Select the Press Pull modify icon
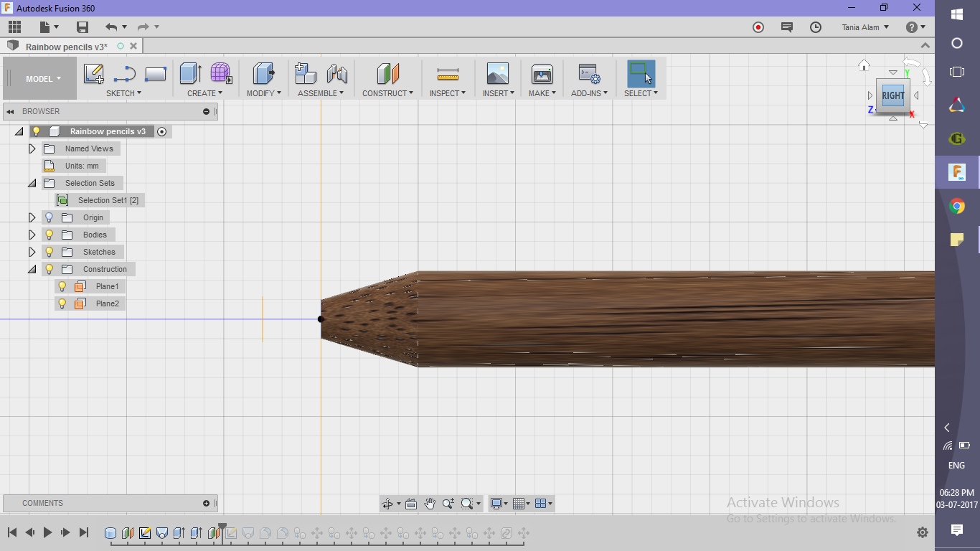The image size is (980, 551). [x=264, y=74]
